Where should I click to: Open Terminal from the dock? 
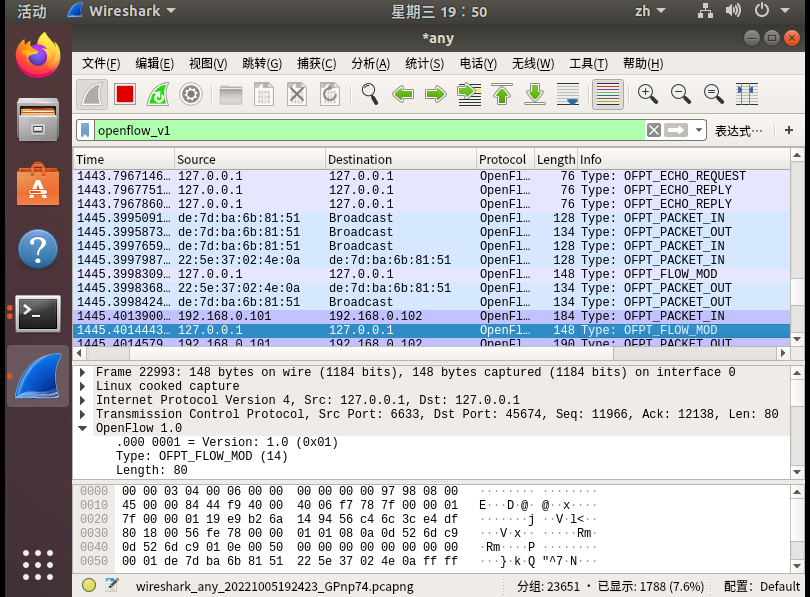tap(38, 313)
